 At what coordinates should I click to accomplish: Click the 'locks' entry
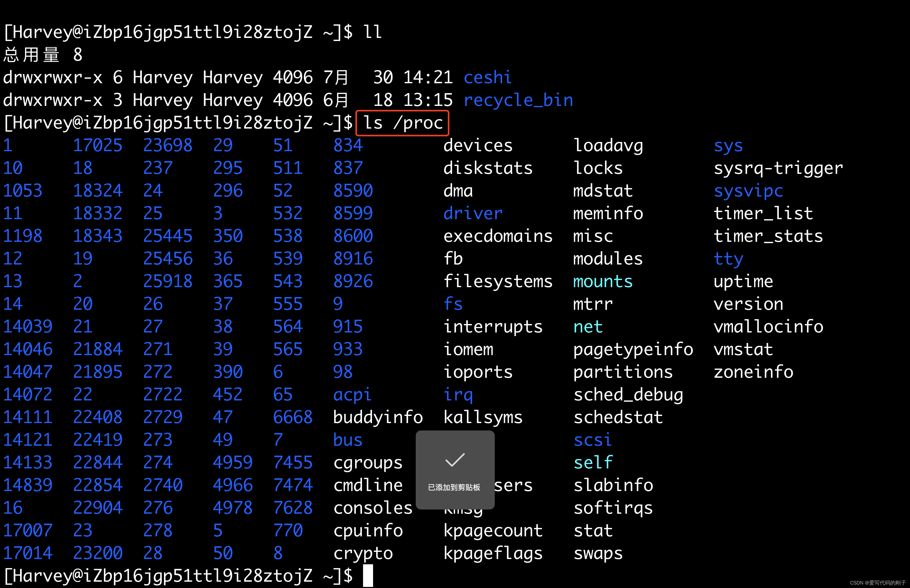pyautogui.click(x=598, y=168)
